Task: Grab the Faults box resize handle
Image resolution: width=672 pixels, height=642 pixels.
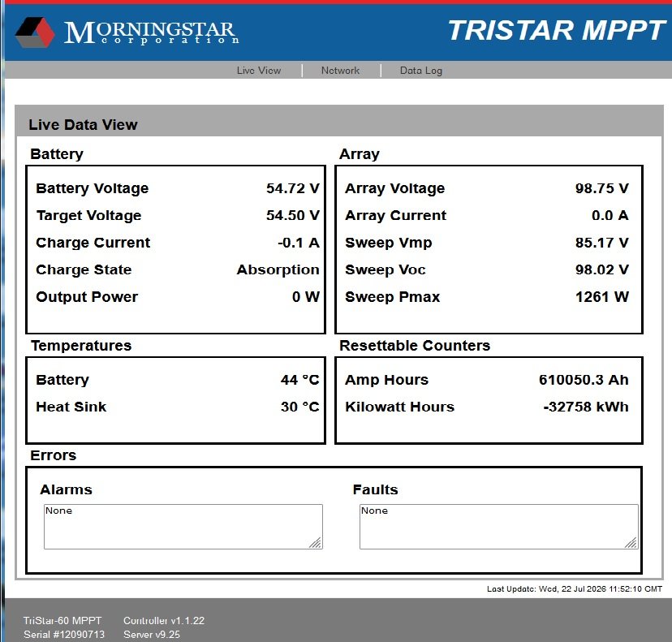Action: pos(631,542)
